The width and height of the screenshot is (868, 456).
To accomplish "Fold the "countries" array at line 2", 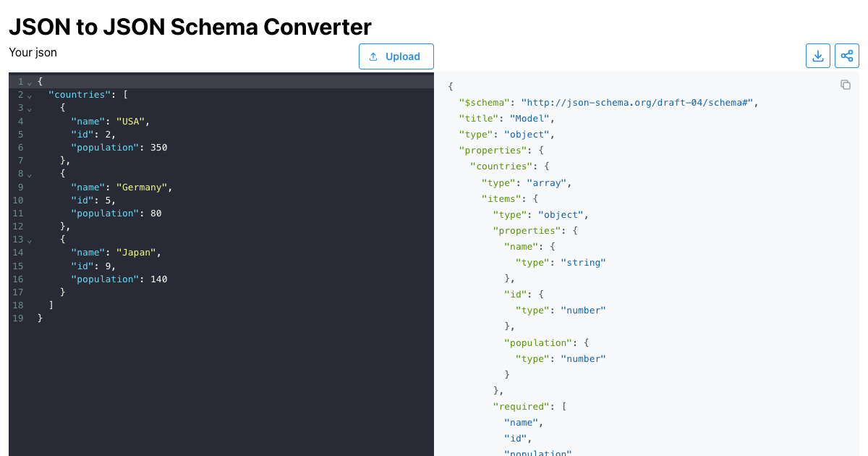I will tap(30, 95).
